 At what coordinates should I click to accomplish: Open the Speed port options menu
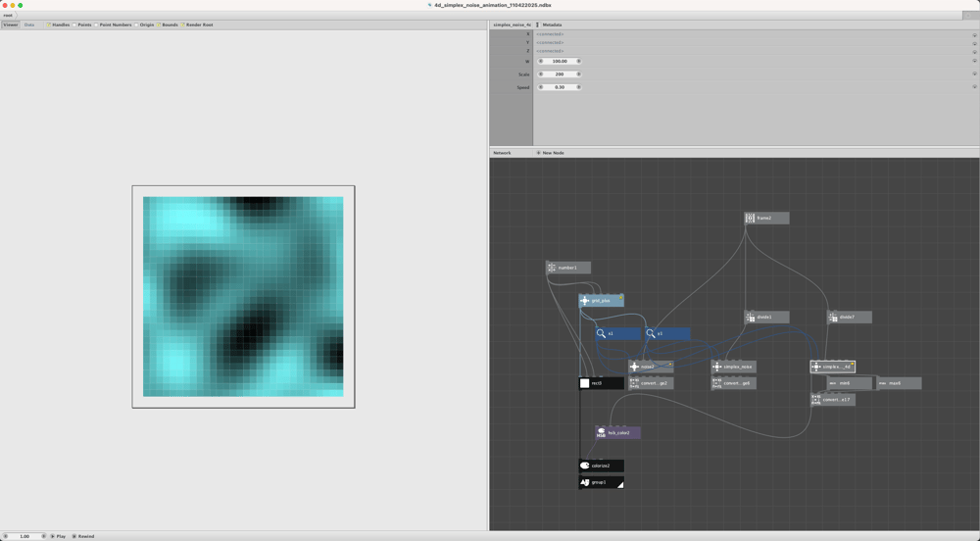(974, 87)
